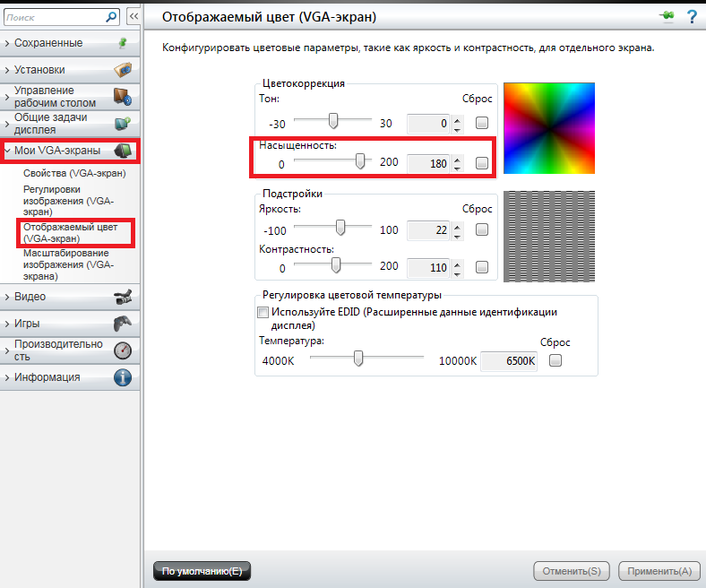Image resolution: width=706 pixels, height=588 pixels.
Task: Click the Контрастность slider handle
Action: 336,265
